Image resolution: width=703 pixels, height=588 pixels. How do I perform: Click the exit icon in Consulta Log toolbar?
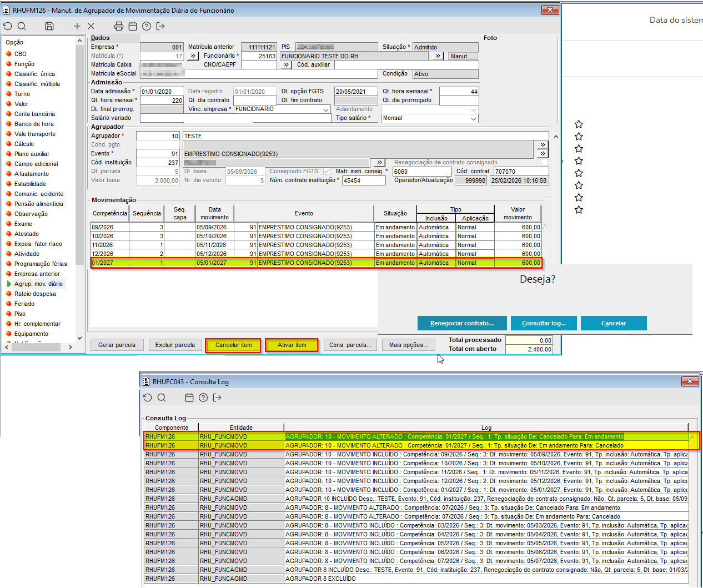tap(217, 398)
